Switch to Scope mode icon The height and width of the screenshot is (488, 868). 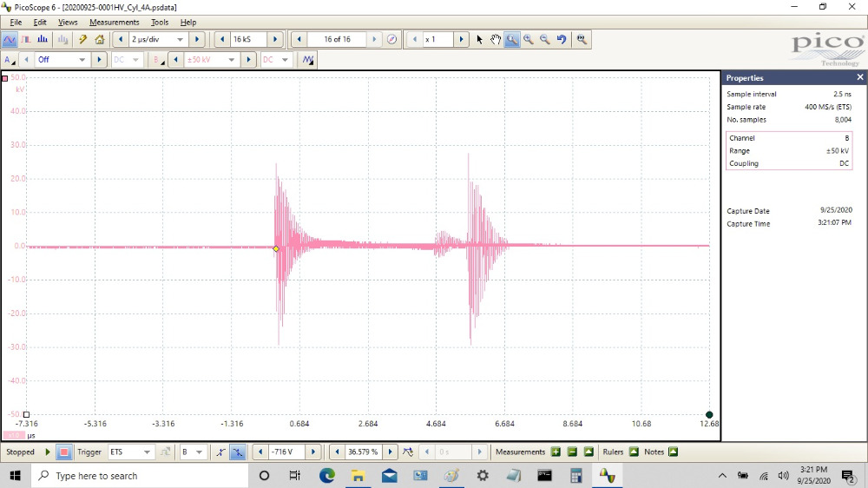point(10,39)
